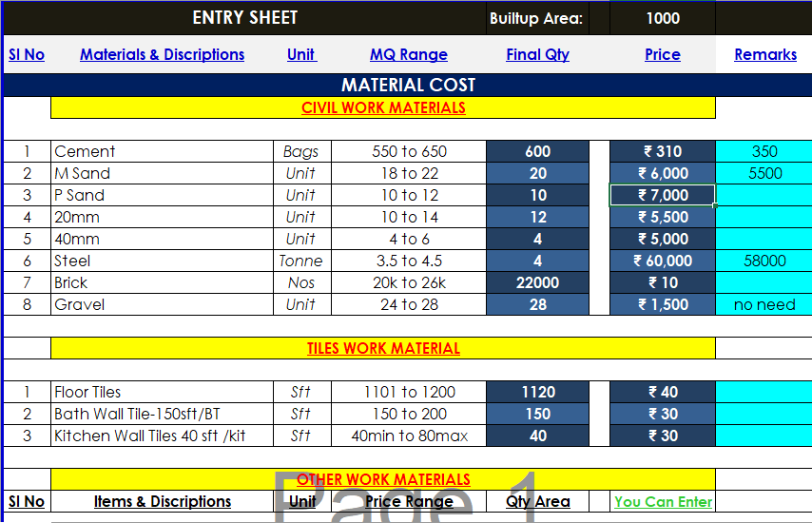Select the 20mm material cell

click(x=162, y=217)
